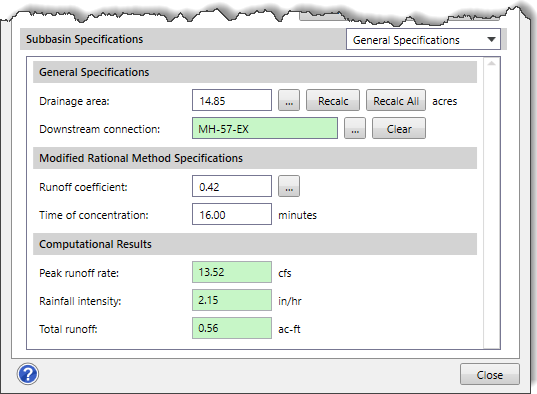
Task: Click the acres unit label
Action: click(445, 101)
